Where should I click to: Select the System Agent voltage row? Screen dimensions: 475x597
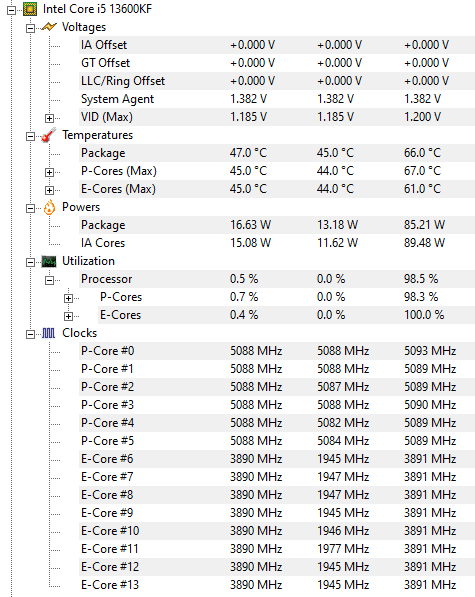click(x=277, y=99)
